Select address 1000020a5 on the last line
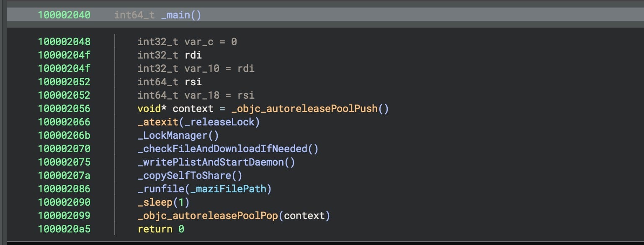 (x=64, y=229)
